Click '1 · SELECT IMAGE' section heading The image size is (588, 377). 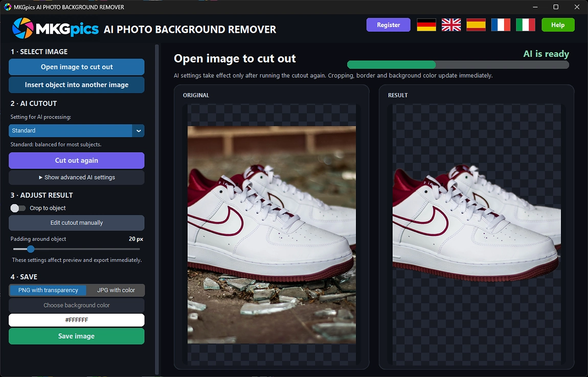(39, 52)
